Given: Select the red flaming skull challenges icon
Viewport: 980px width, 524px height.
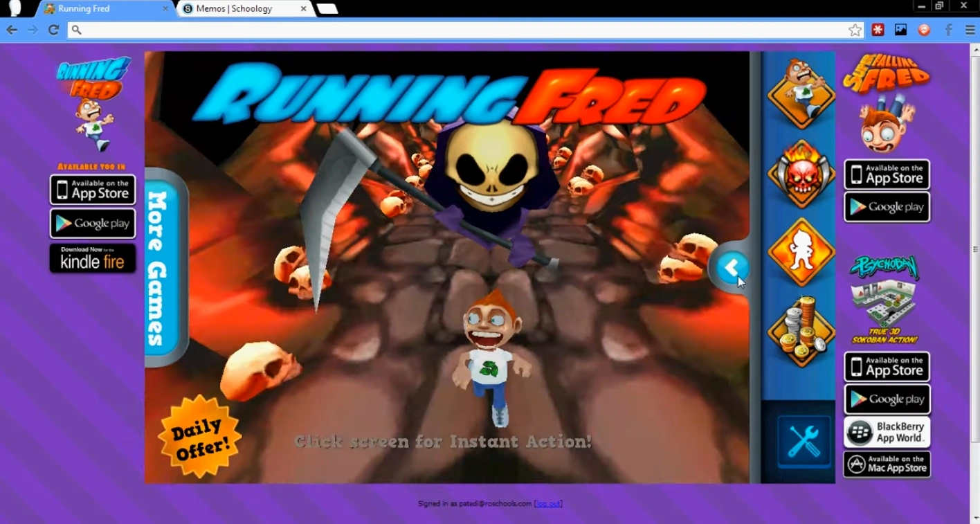Looking at the screenshot, I should point(801,173).
